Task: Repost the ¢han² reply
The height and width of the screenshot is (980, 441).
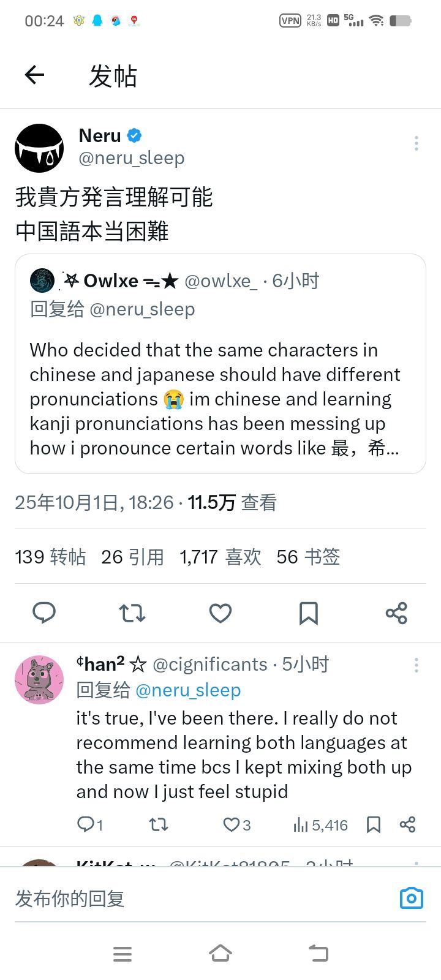Action: [159, 825]
